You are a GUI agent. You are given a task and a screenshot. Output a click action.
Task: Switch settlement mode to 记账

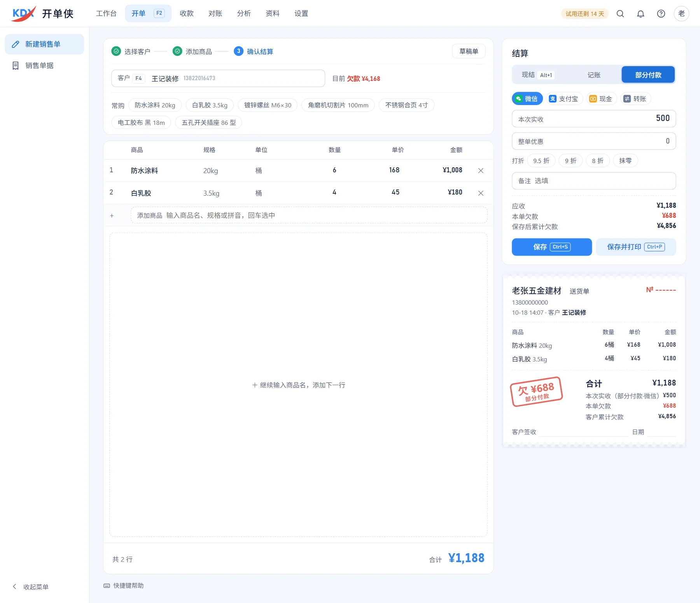click(x=594, y=75)
